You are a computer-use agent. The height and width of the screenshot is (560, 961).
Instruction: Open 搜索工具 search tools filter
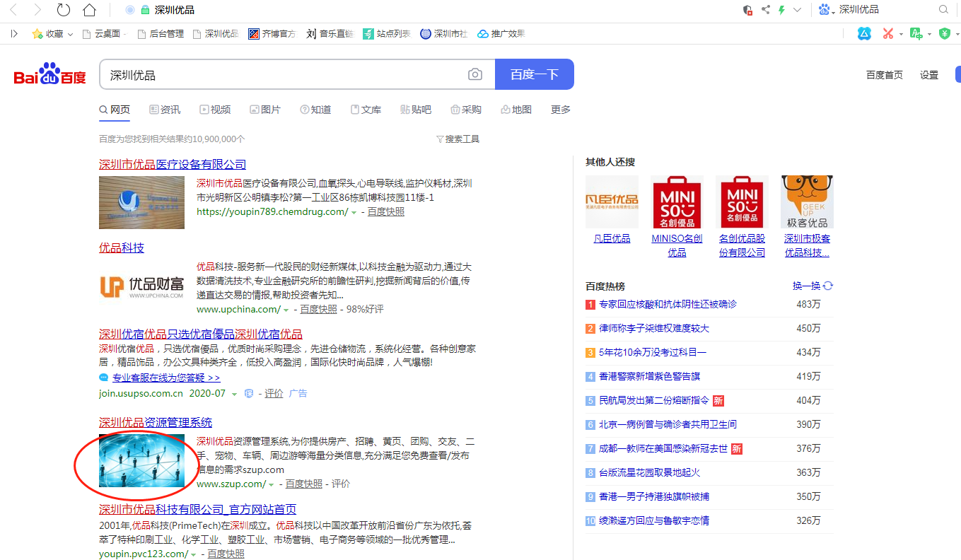(458, 139)
